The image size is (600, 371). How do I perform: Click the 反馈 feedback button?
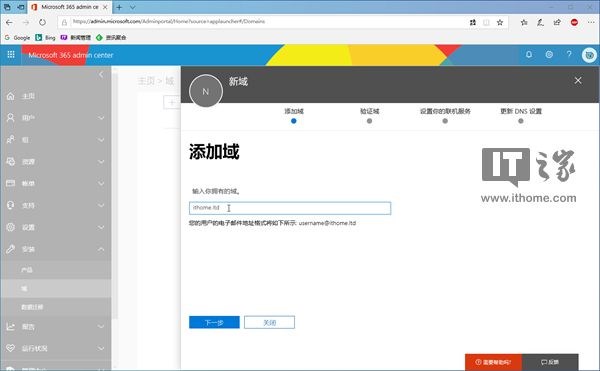(x=550, y=362)
